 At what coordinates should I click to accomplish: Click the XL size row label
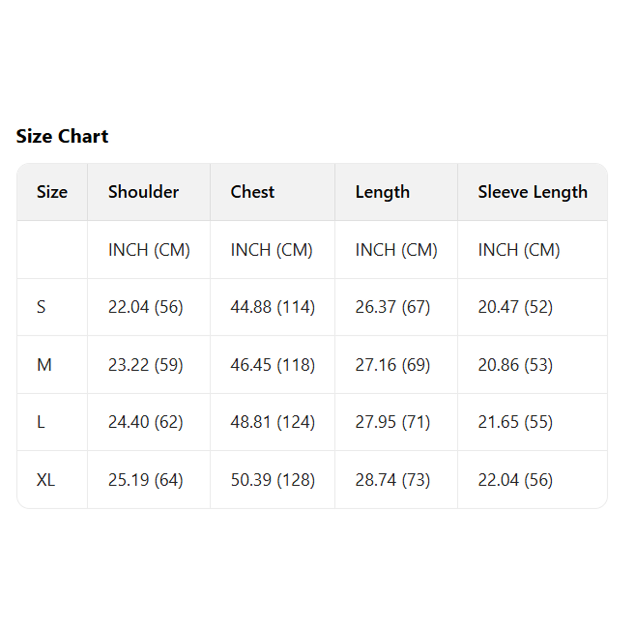[46, 480]
